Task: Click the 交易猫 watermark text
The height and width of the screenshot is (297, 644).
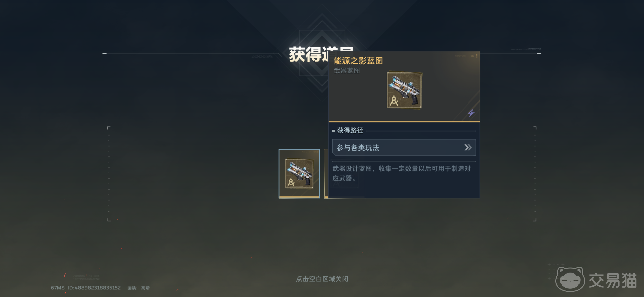Action: [x=613, y=280]
